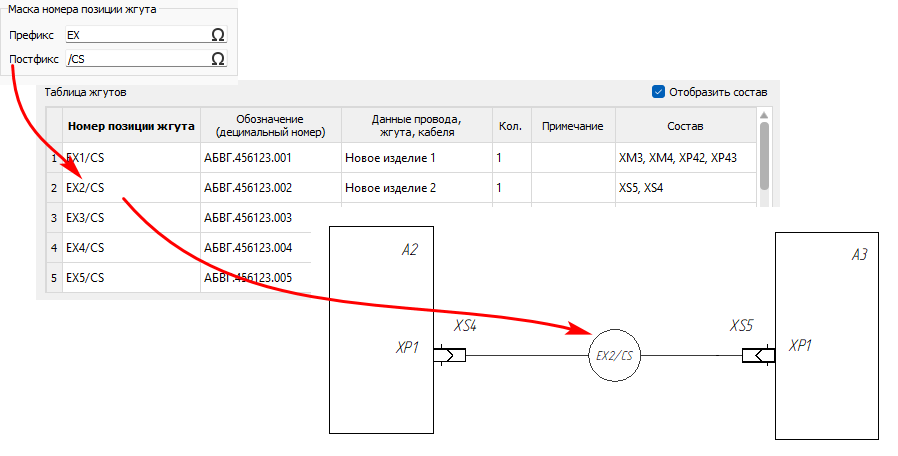Click the omega symbol icon beside Префикс field
This screenshot has height=456, width=898.
click(217, 35)
